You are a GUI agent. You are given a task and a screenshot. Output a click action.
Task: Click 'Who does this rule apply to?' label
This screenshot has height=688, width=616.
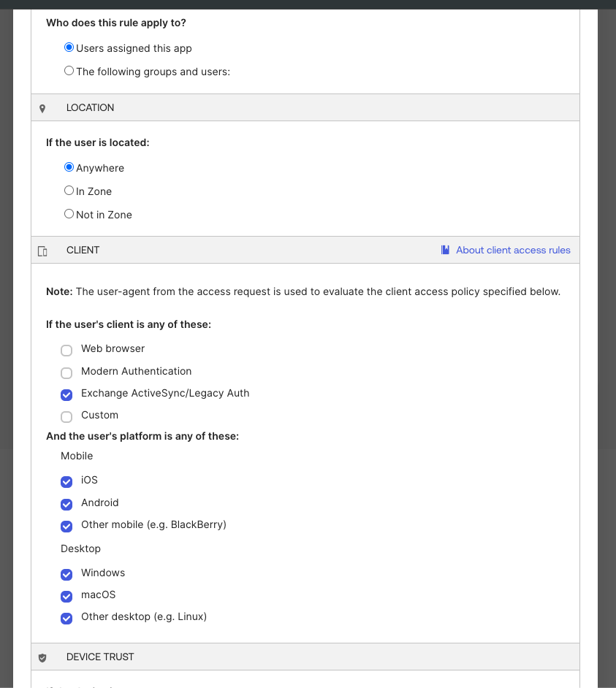click(116, 23)
